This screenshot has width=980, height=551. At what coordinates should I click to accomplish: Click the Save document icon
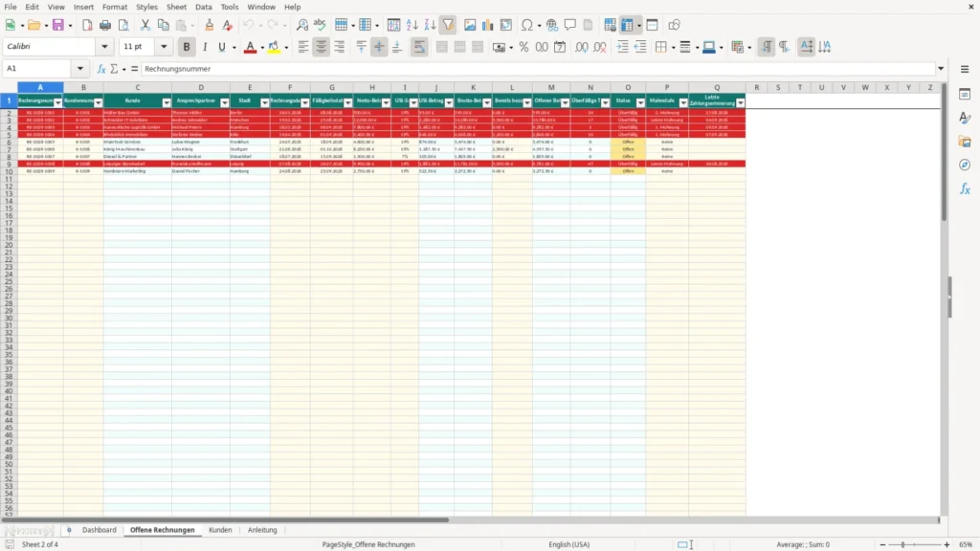click(x=58, y=25)
